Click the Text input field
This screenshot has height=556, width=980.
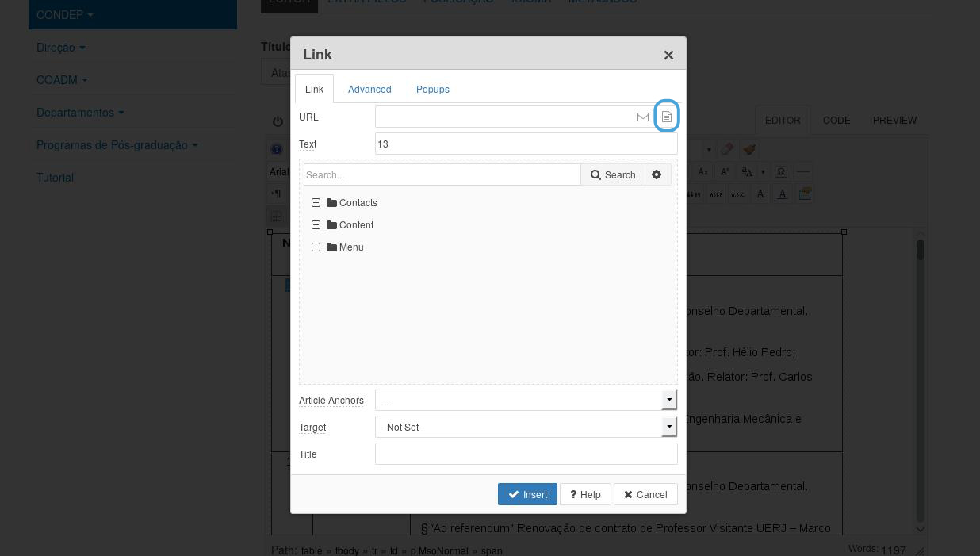(526, 144)
